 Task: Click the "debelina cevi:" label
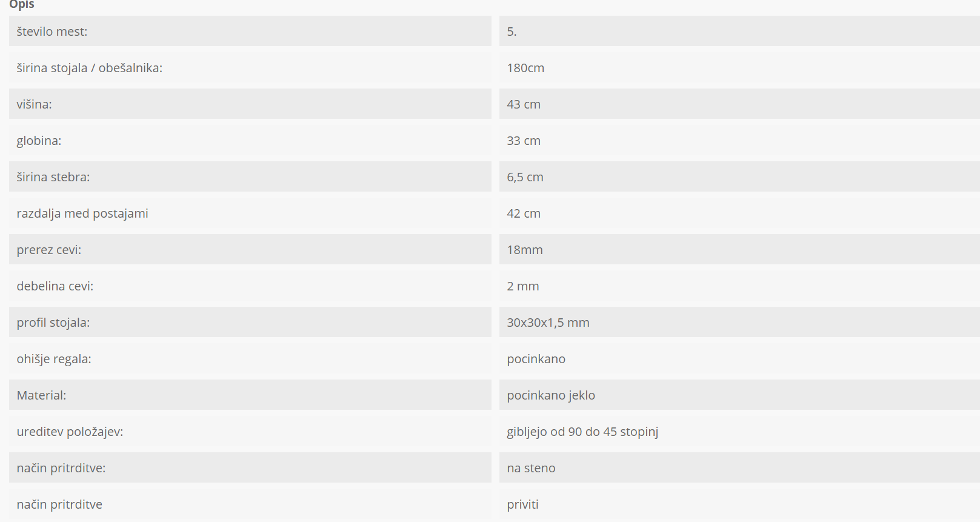[55, 286]
